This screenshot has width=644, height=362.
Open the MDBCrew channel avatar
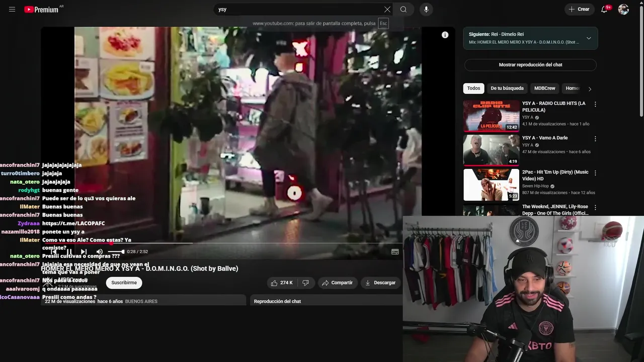pos(48,283)
